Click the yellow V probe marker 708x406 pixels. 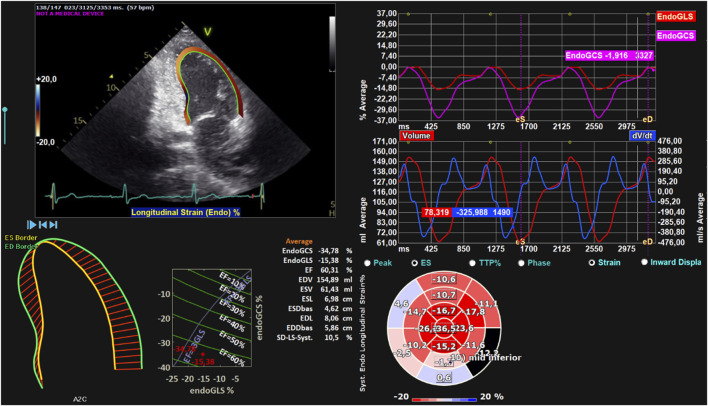207,32
